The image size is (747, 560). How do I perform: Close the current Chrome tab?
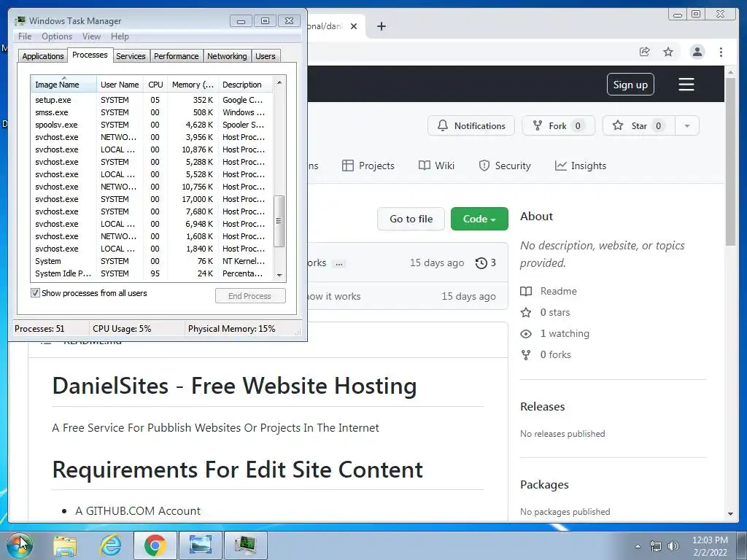tap(354, 26)
